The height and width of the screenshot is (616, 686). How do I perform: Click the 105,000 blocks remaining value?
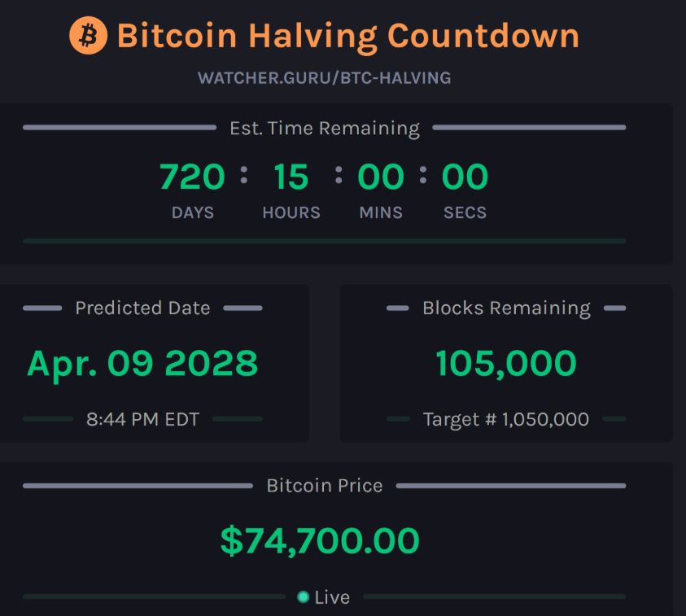[x=506, y=363]
